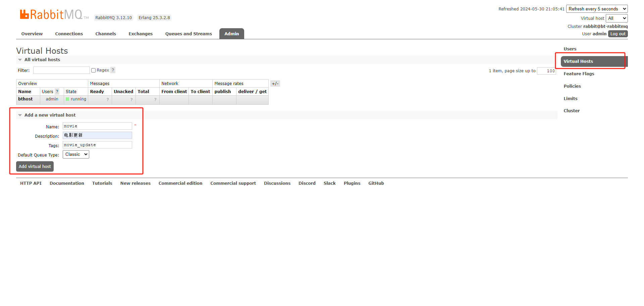Viewport: 644px width, 306px height.
Task: Go to the Overview tab
Action: pyautogui.click(x=32, y=34)
